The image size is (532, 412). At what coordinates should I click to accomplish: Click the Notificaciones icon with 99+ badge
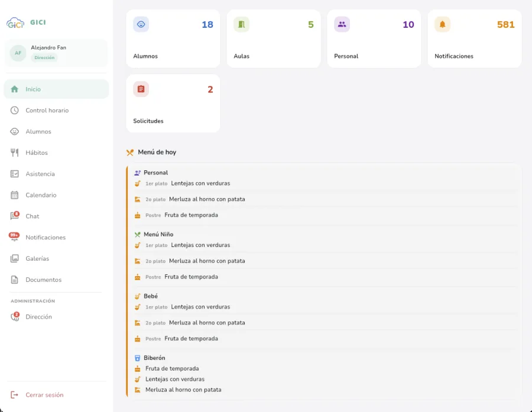[x=14, y=237]
